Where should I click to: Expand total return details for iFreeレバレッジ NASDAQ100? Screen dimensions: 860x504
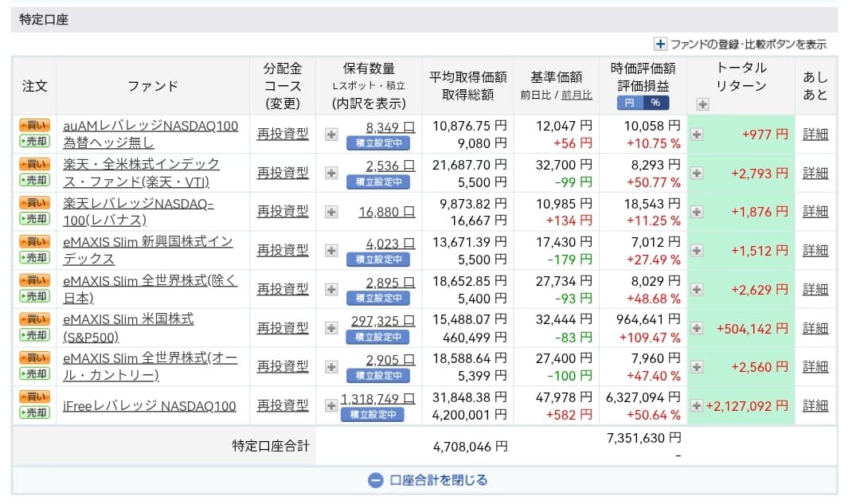[697, 405]
